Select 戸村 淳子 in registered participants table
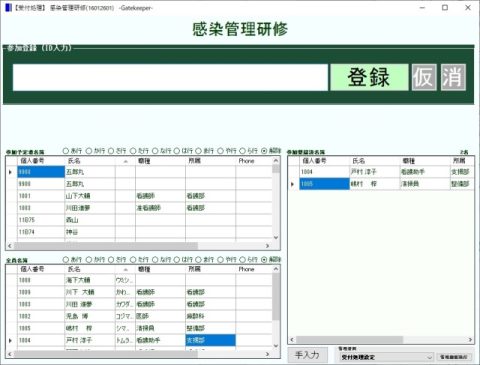 [375, 172]
